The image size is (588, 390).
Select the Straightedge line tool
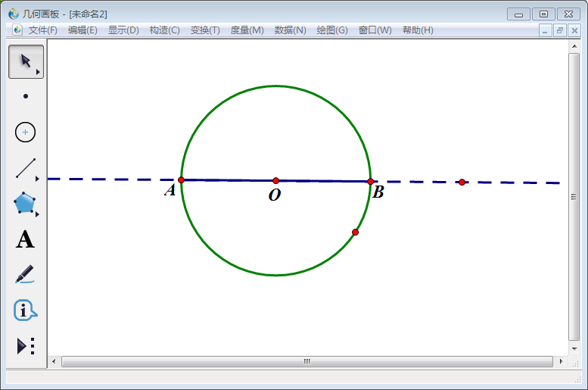[26, 168]
